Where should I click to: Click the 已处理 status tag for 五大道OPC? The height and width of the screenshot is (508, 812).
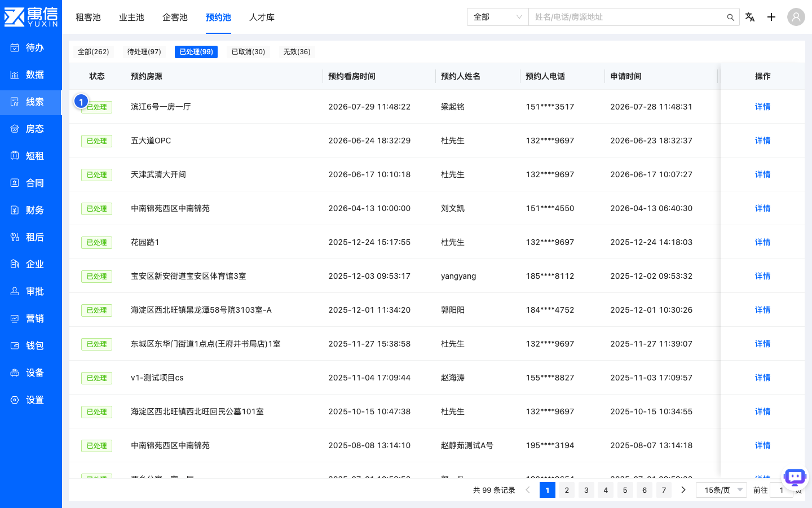pyautogui.click(x=96, y=141)
